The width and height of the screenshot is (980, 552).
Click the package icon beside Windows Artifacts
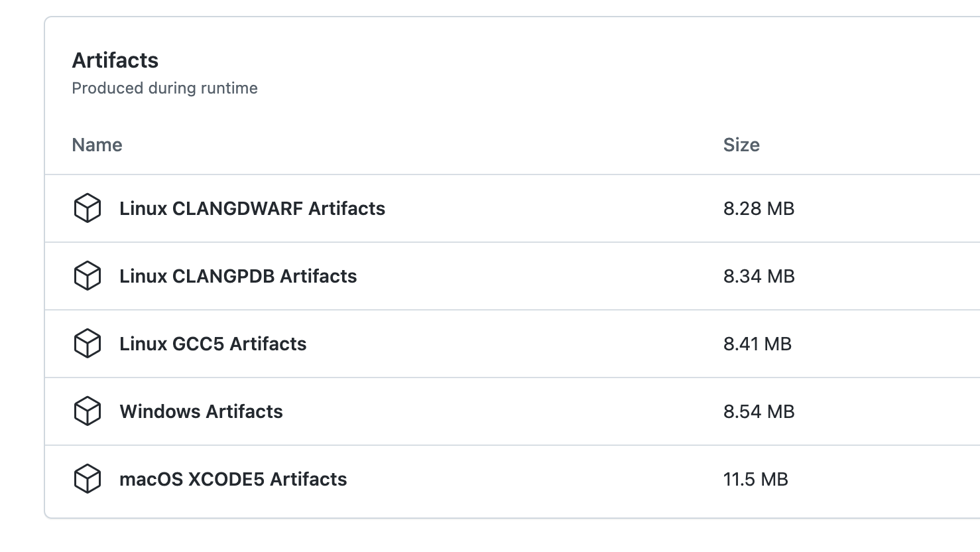(x=87, y=411)
